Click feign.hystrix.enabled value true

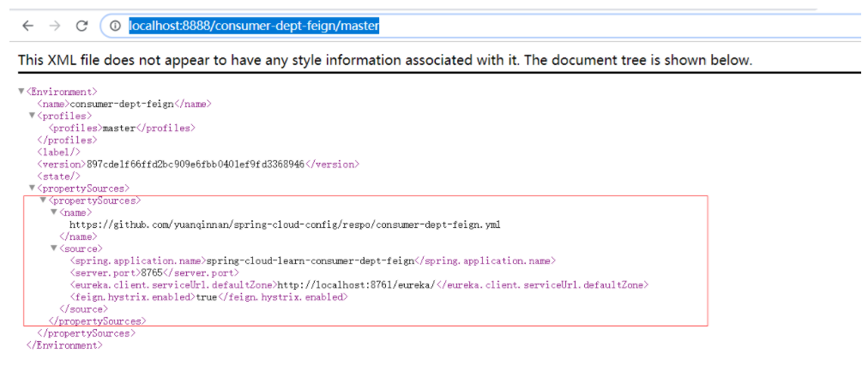(x=207, y=297)
